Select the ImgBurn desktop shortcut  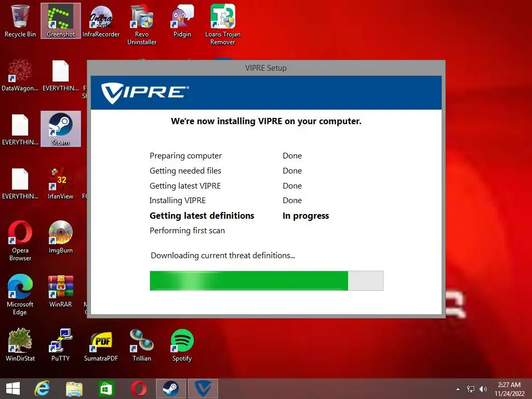click(x=61, y=237)
